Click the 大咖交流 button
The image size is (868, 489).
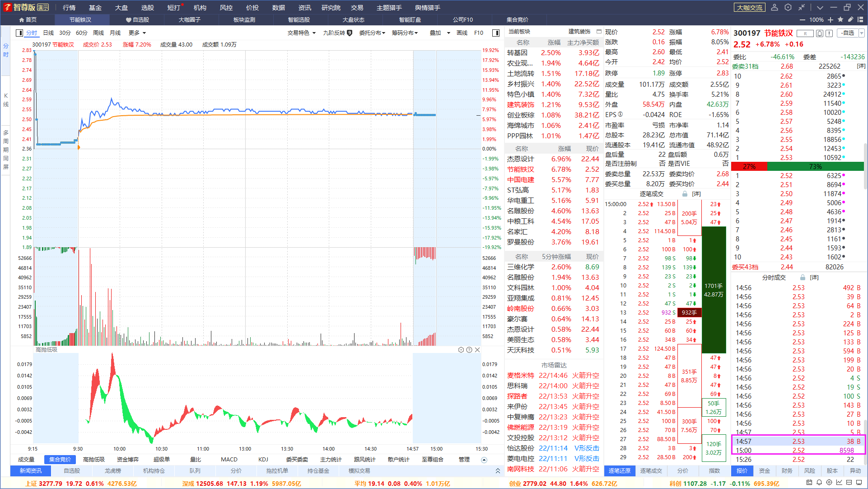pos(750,8)
